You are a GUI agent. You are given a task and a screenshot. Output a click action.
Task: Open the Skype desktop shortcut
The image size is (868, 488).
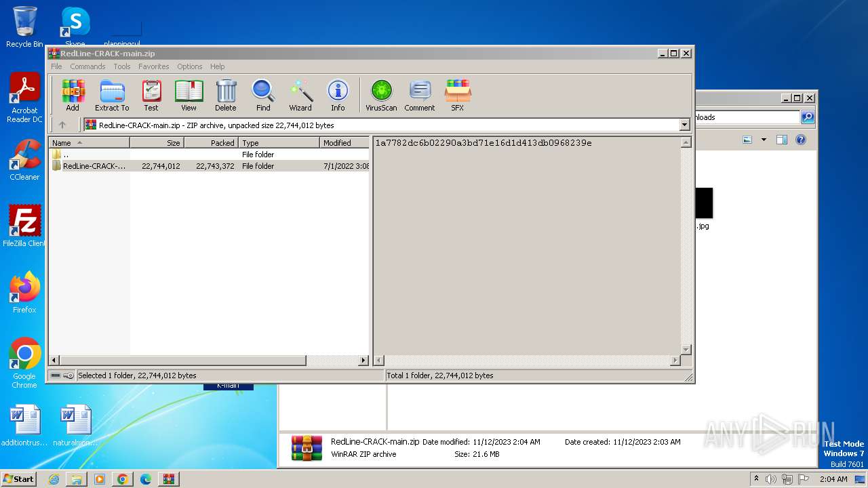[75, 27]
